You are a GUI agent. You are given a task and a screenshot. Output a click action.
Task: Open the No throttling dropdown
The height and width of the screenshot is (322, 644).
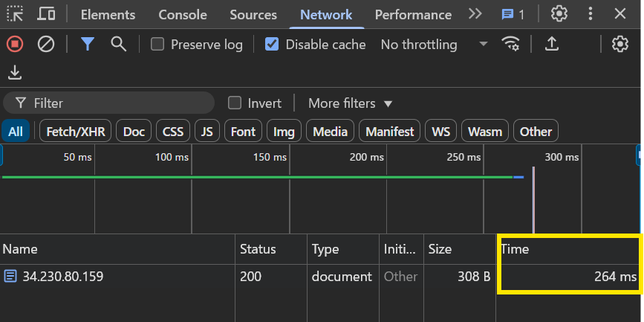point(434,44)
